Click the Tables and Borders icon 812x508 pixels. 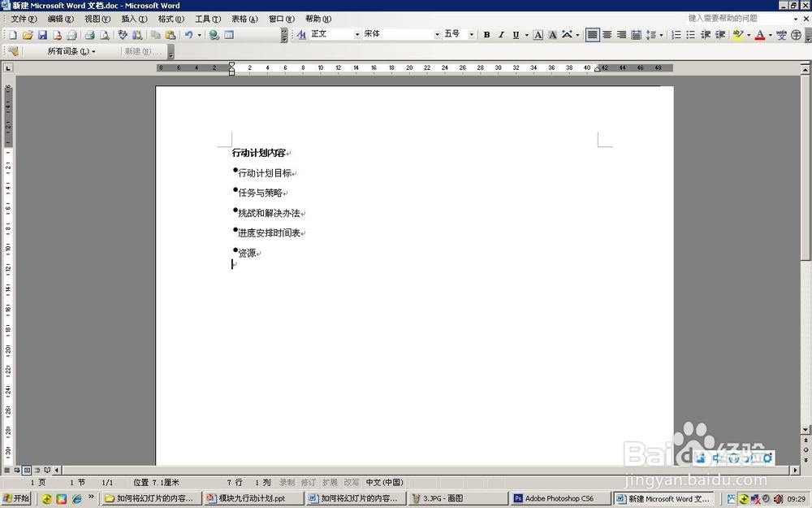229,35
